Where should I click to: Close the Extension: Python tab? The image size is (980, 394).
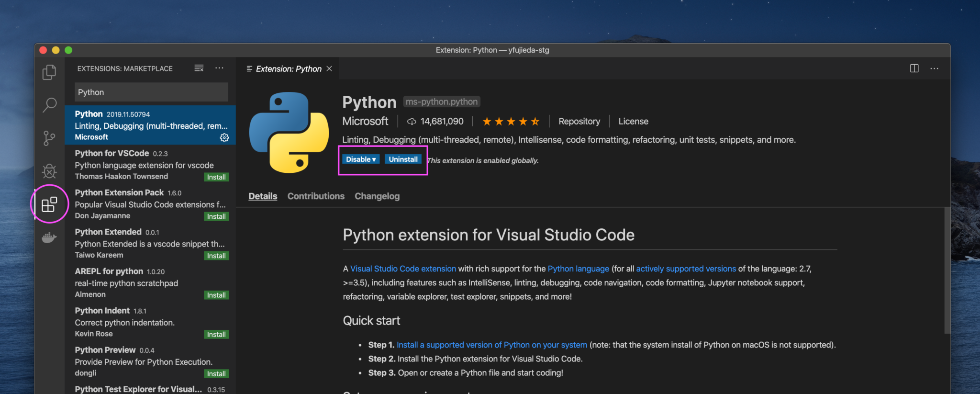pyautogui.click(x=329, y=68)
